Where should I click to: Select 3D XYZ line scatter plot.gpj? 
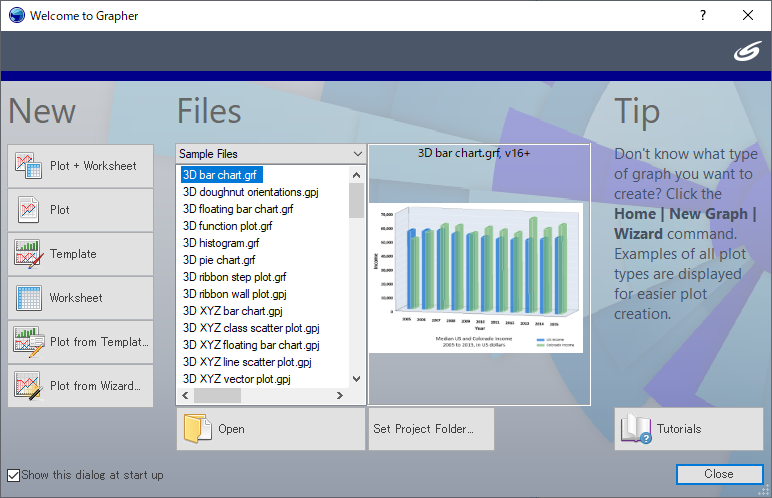pos(247,362)
